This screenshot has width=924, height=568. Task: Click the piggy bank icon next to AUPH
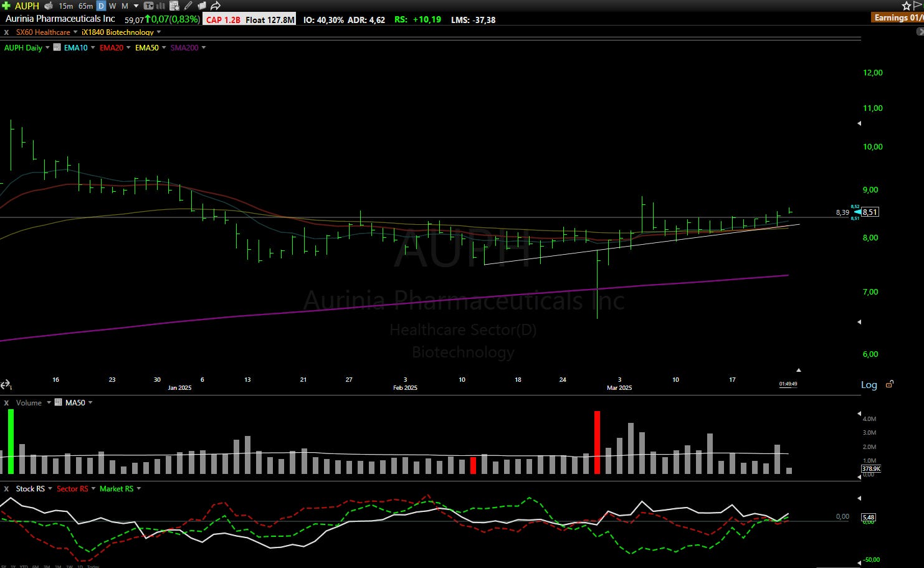point(49,6)
